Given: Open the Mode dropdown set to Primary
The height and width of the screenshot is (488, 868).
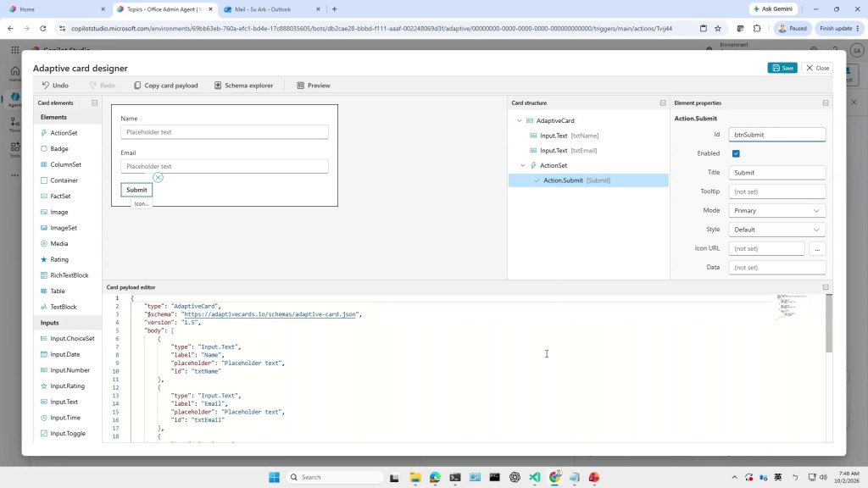Looking at the screenshot, I should (x=776, y=211).
